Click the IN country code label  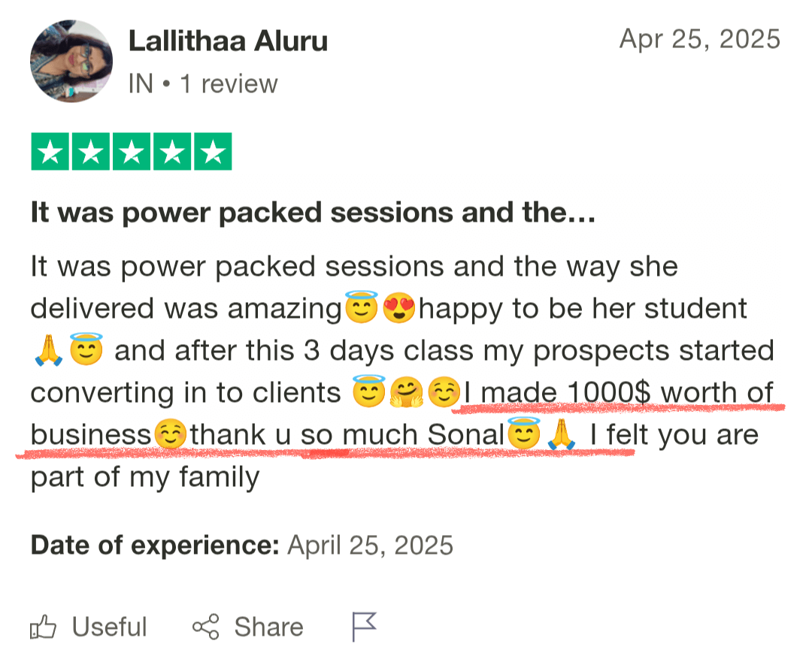point(141,83)
